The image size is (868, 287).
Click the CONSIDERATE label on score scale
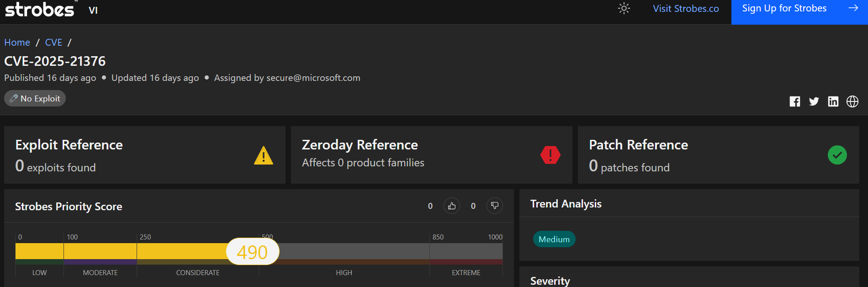point(198,273)
